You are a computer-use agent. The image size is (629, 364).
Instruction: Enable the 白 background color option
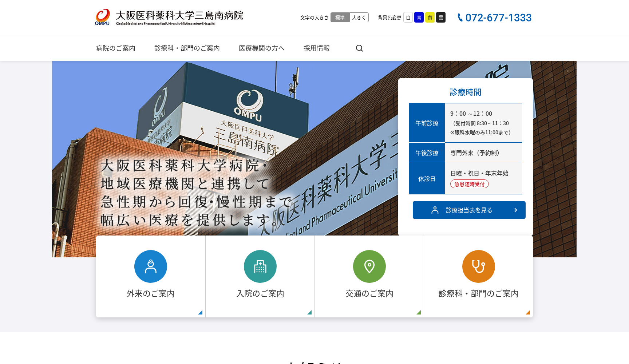[408, 17]
